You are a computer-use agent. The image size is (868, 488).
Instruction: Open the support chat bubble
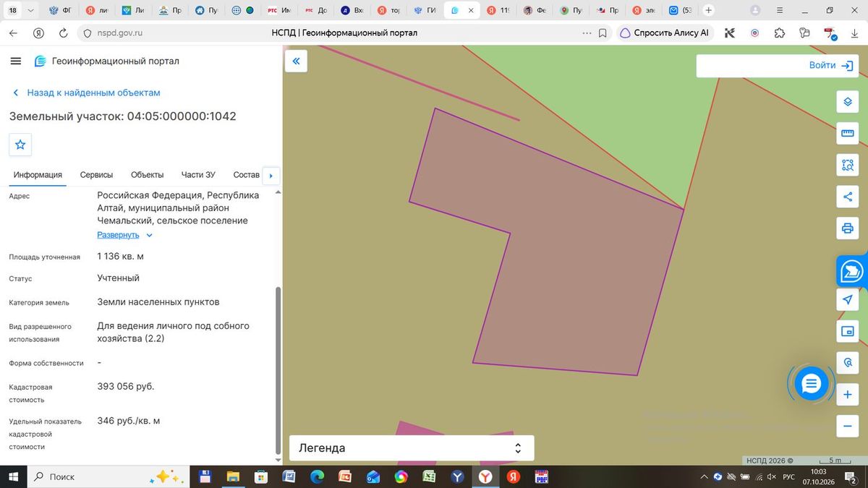811,384
